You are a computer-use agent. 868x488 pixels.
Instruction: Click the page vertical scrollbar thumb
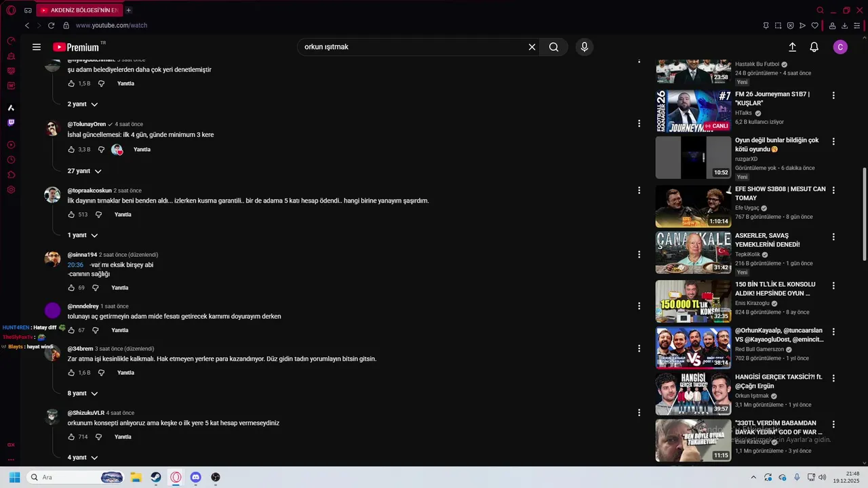tap(863, 214)
